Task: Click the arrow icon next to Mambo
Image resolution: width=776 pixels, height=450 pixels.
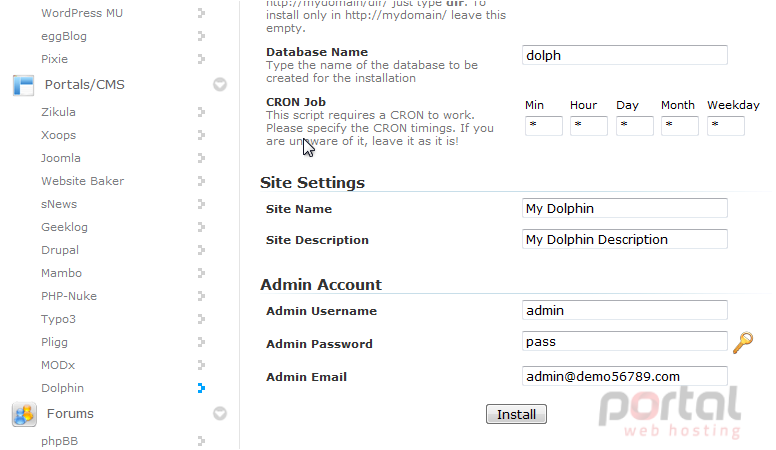Action: click(x=201, y=273)
